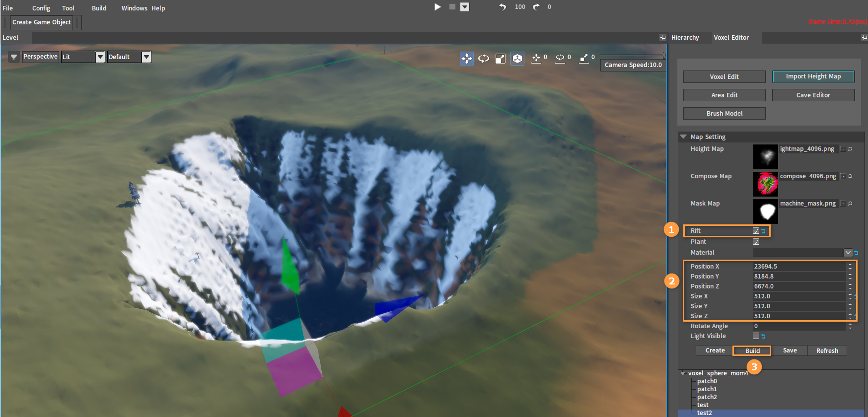Toggle the local coordinate cube icon

click(517, 59)
